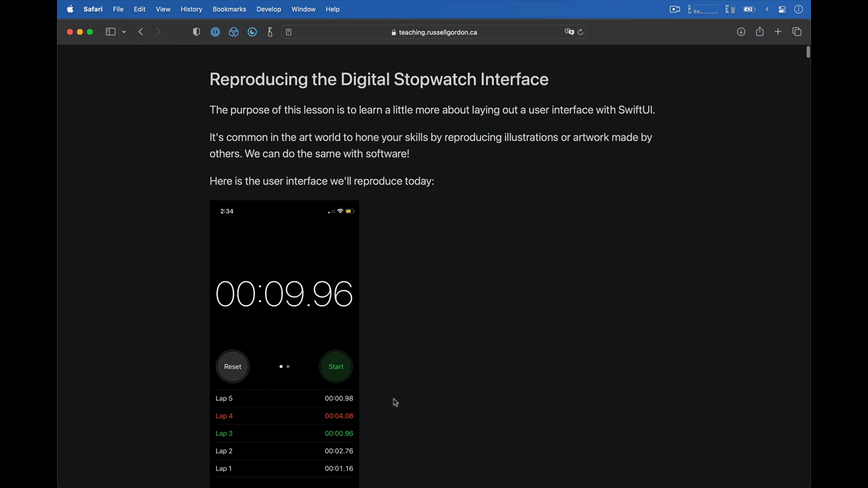Click the back navigation chevron
The image size is (868, 488).
pos(140,32)
